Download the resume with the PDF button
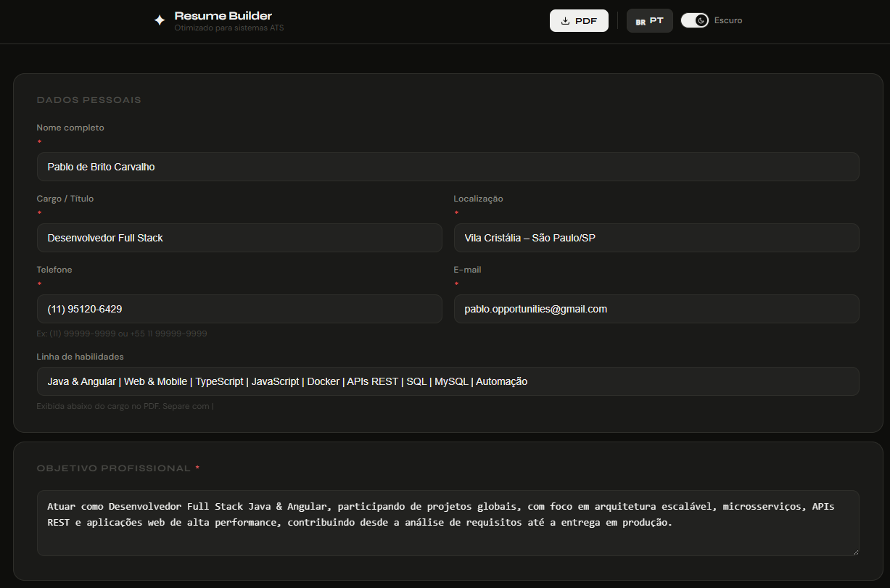890x588 pixels. coord(578,21)
